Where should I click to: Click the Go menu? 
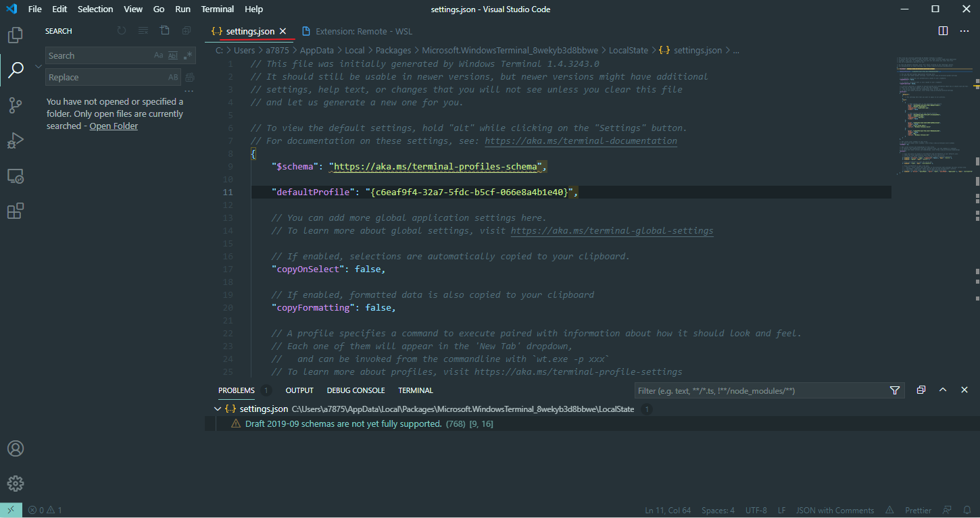coord(159,9)
